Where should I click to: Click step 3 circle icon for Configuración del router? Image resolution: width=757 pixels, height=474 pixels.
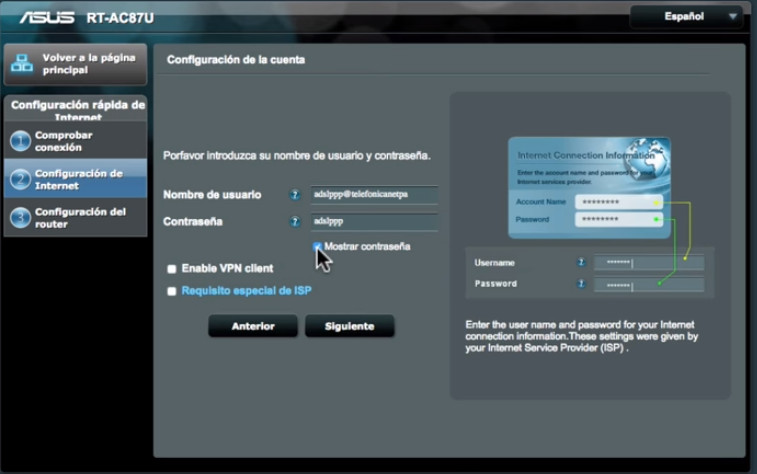click(x=20, y=217)
